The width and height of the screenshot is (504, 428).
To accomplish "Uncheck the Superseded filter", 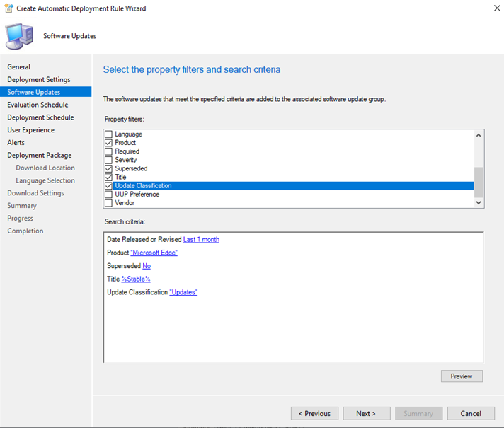I will pyautogui.click(x=108, y=168).
